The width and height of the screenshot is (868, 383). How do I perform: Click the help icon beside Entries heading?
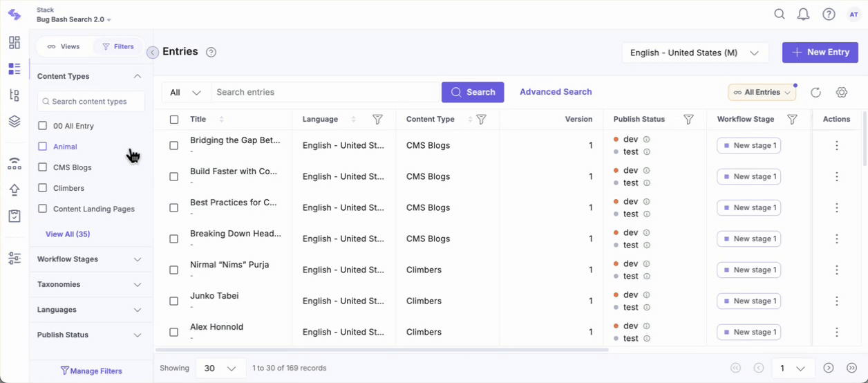(x=211, y=53)
